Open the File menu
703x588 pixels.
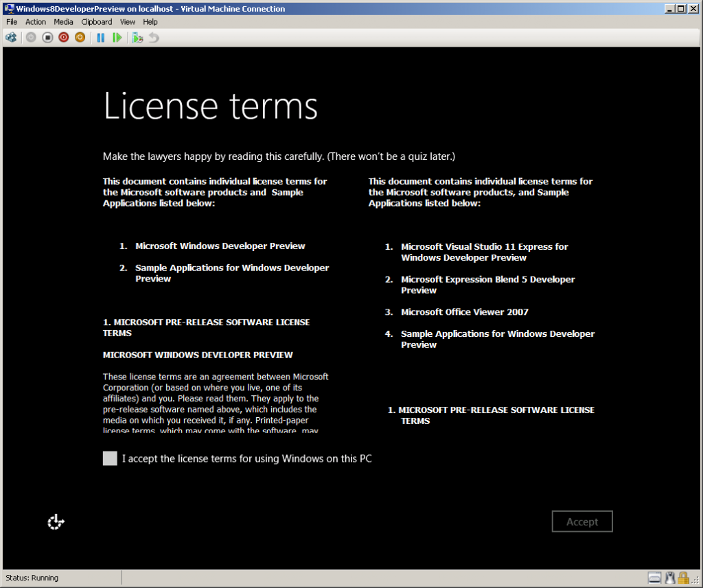(x=12, y=22)
